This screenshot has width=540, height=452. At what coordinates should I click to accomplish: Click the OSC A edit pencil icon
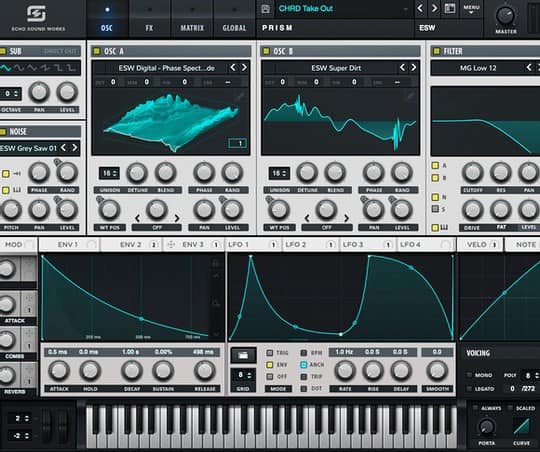[240, 97]
